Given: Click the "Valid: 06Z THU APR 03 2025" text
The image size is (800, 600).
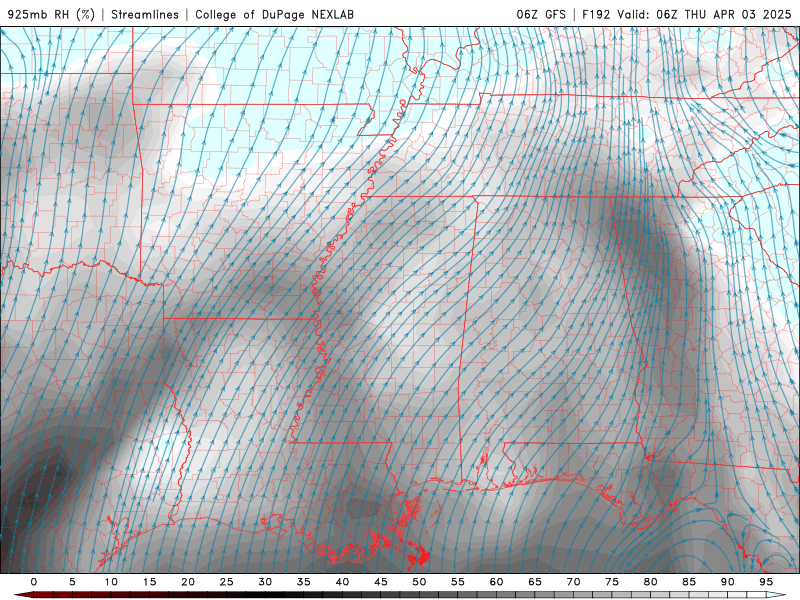Looking at the screenshot, I should click(x=704, y=14).
